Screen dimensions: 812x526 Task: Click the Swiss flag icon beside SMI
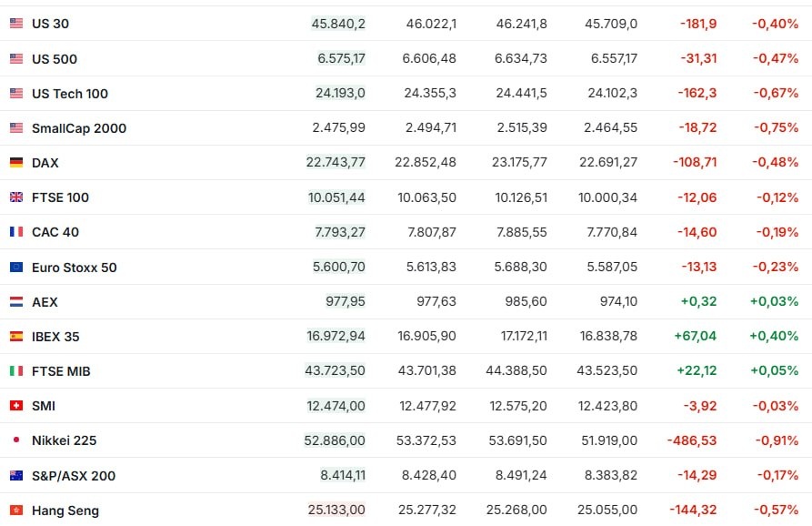pos(16,406)
